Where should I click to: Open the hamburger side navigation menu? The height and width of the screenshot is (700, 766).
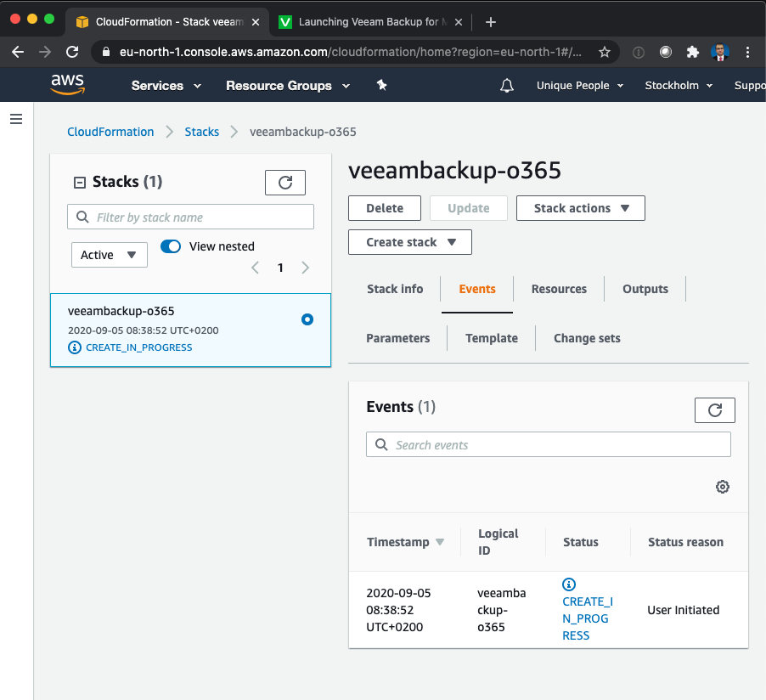(16, 119)
